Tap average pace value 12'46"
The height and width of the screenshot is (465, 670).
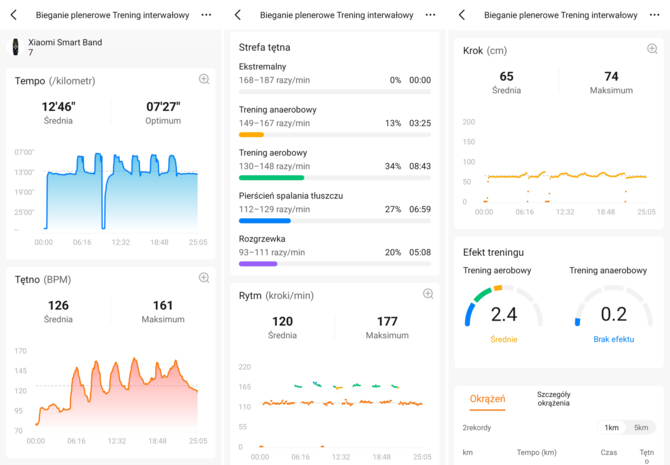coord(58,106)
